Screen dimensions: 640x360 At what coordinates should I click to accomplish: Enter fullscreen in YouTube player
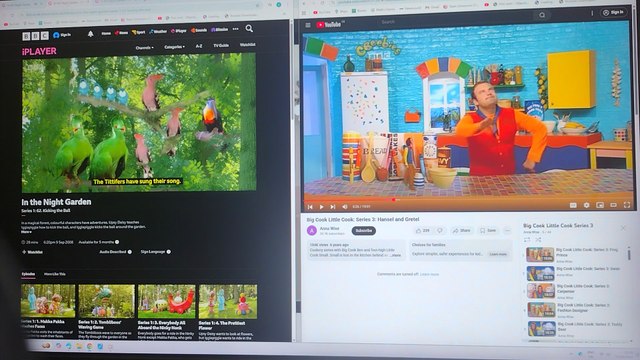tap(627, 204)
